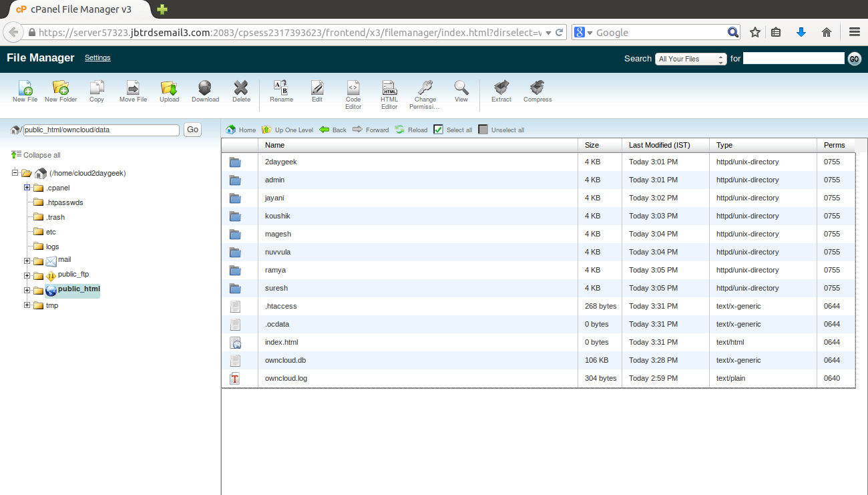The image size is (868, 495).
Task: Expand the public_html tree node
Action: coord(27,290)
